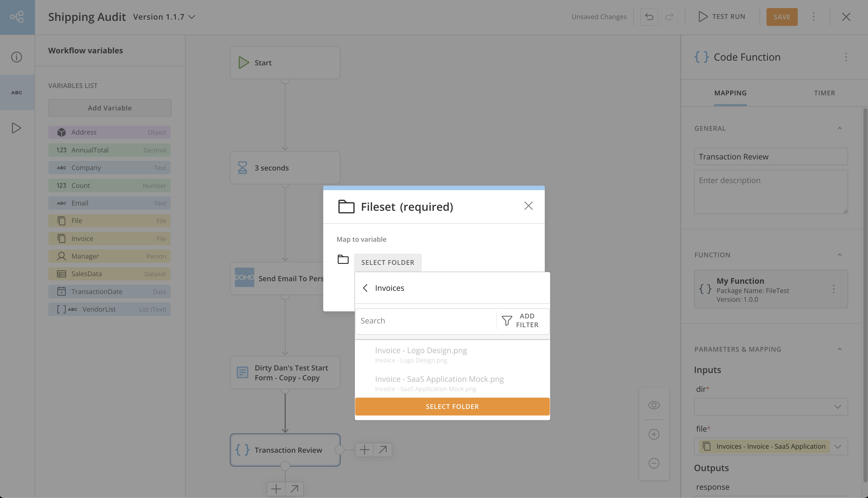
Task: Open the dir input dropdown
Action: [x=771, y=407]
